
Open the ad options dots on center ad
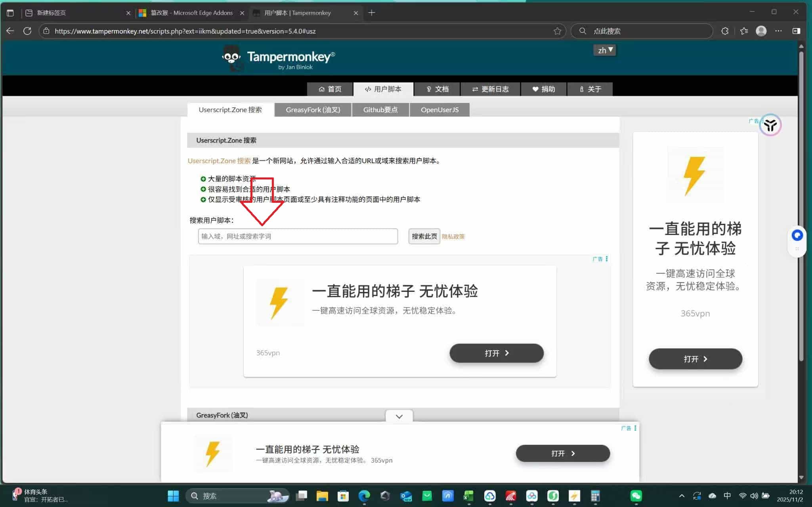click(607, 259)
